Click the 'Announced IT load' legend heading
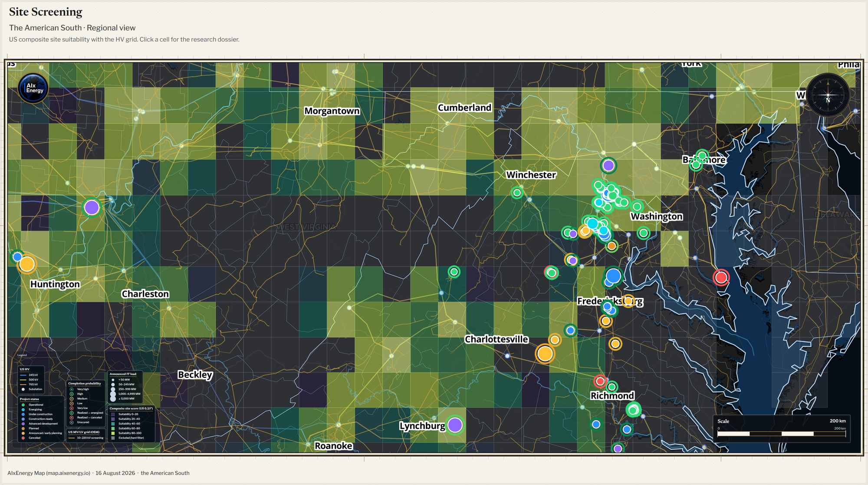This screenshot has height=485, width=868. pyautogui.click(x=123, y=374)
